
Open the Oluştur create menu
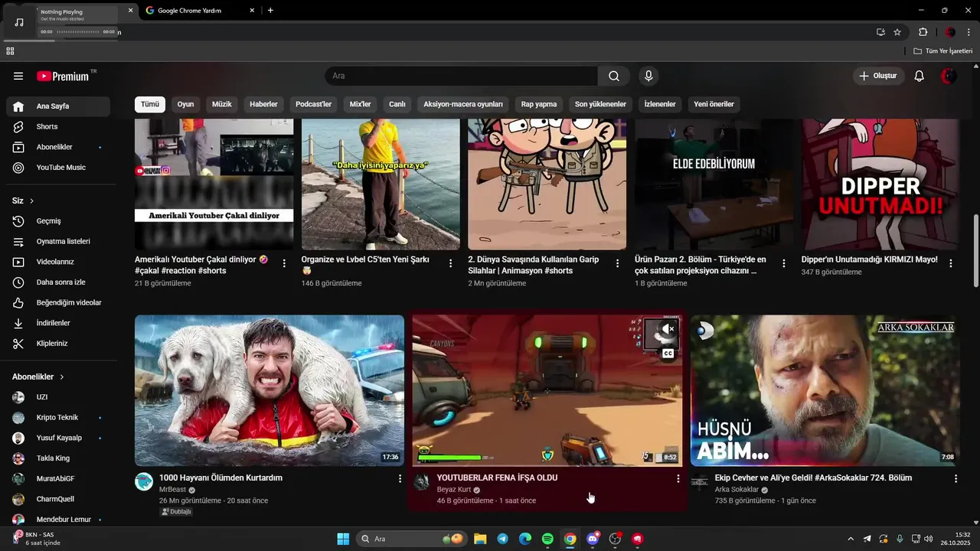pos(878,76)
